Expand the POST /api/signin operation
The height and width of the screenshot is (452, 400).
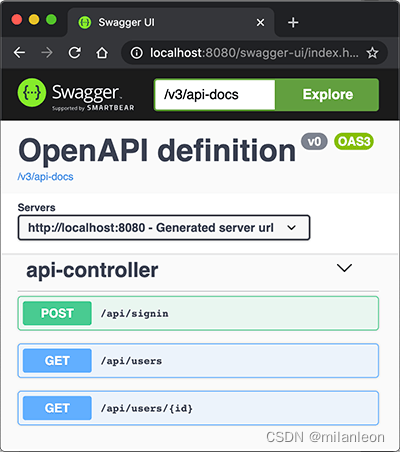point(198,313)
